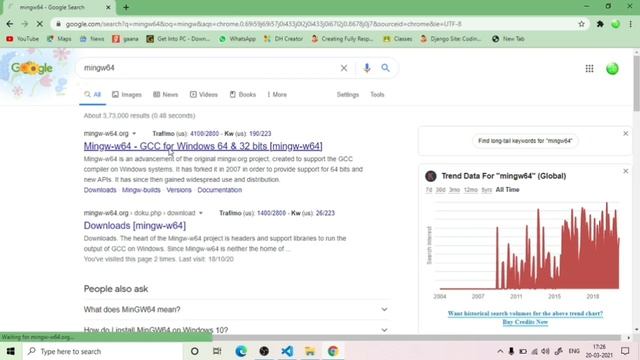
Task: Select the 3mo trend range
Action: click(x=454, y=190)
